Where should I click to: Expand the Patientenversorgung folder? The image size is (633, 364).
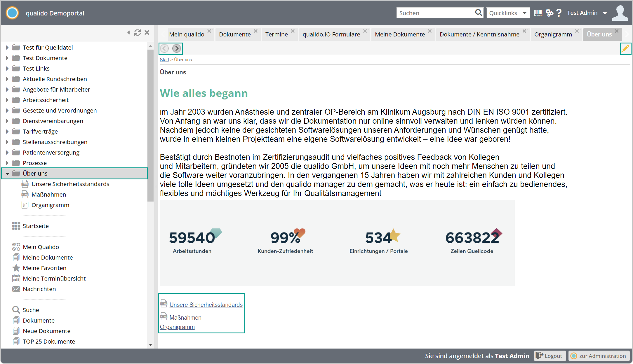tap(7, 153)
